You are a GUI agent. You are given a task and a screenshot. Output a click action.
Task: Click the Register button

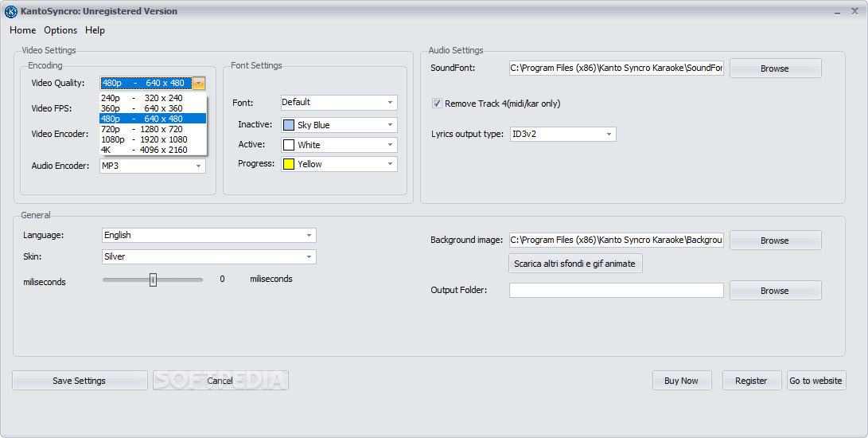pos(752,381)
